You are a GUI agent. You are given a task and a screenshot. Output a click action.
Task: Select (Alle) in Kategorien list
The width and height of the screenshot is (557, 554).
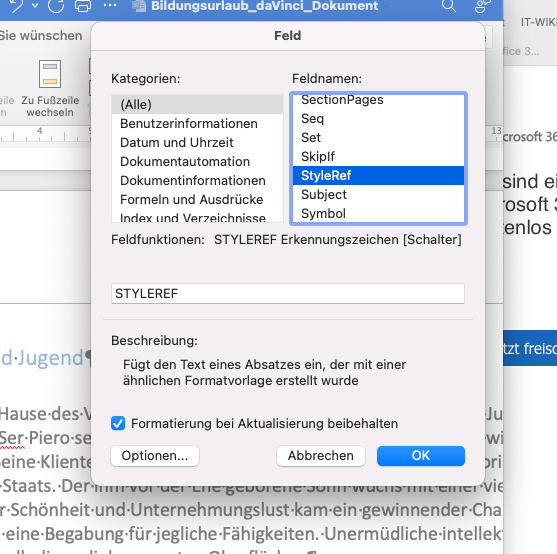[198, 104]
